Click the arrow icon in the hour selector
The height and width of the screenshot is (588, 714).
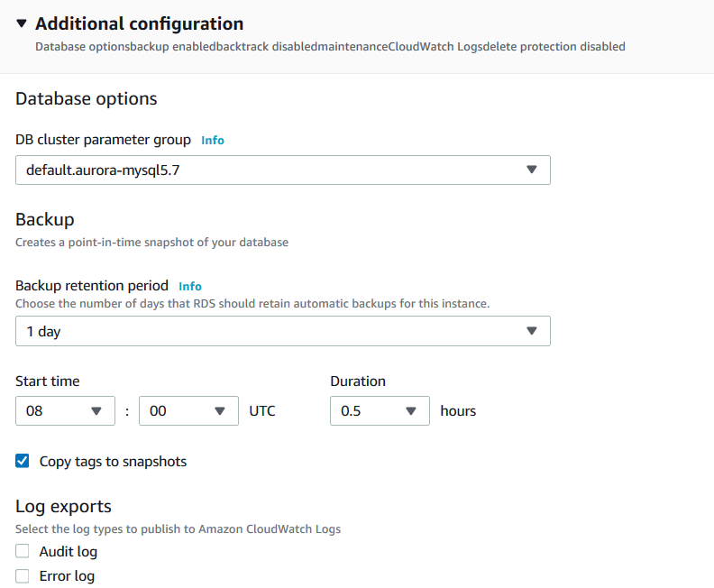pos(96,410)
